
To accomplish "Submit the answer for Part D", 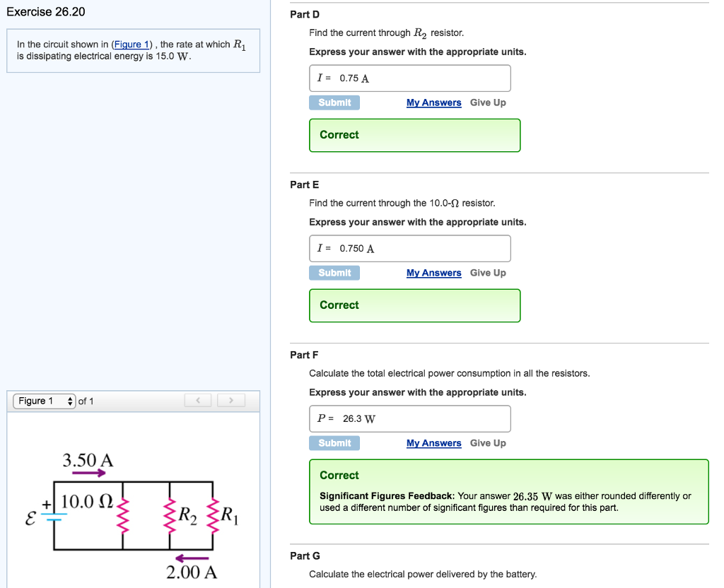I will click(334, 102).
